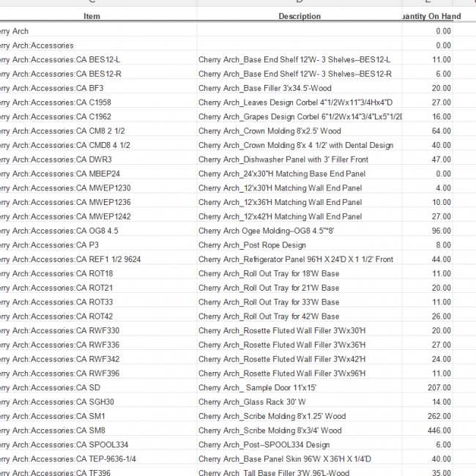Select the CA CMD8 4 1/2 item cell

pyautogui.click(x=98, y=145)
